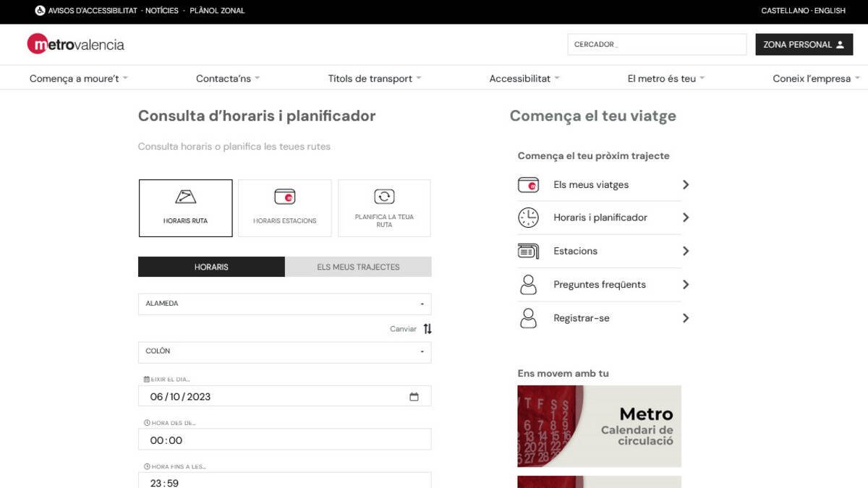The image size is (868, 488).
Task: Click the Horaris Estacions card icon
Action: tap(285, 197)
